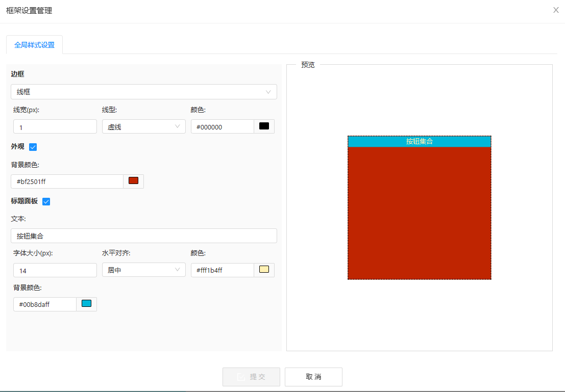Click the red preview panel body
Viewport: 565px width, 392px height.
[x=420, y=213]
